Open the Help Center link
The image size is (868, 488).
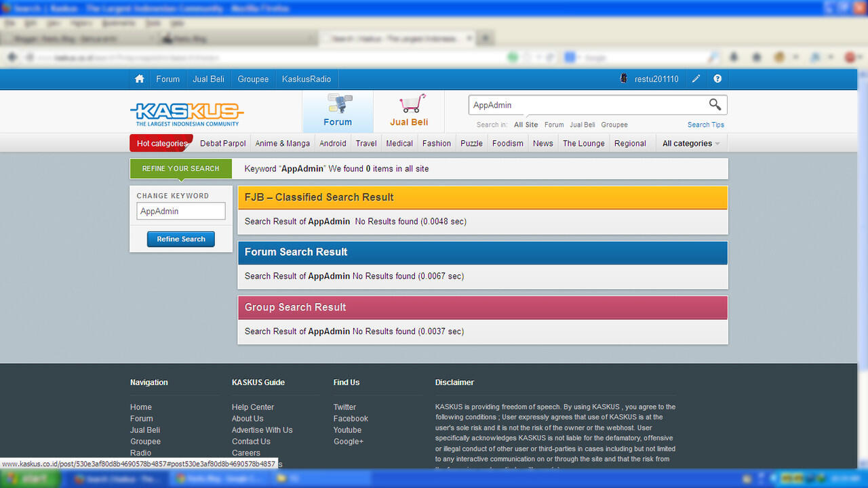tap(253, 407)
